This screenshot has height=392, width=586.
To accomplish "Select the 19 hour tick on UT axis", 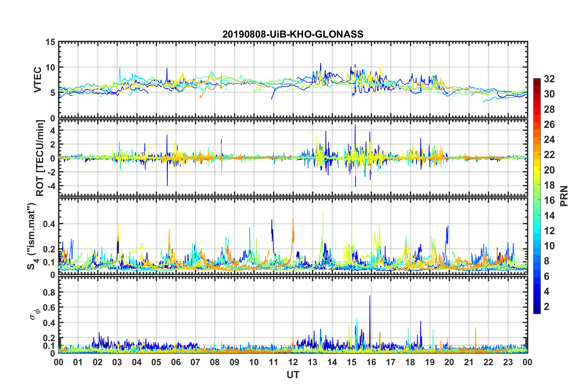I will pyautogui.click(x=430, y=362).
